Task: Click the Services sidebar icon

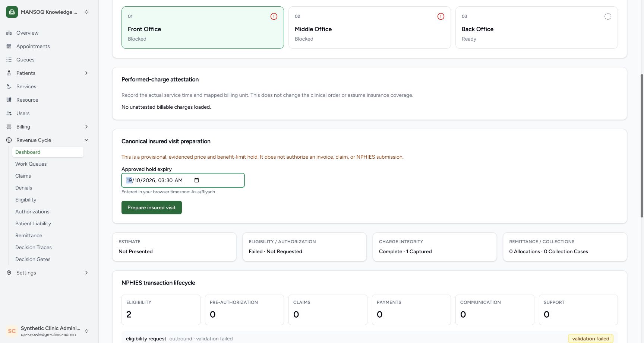Action: (x=9, y=86)
